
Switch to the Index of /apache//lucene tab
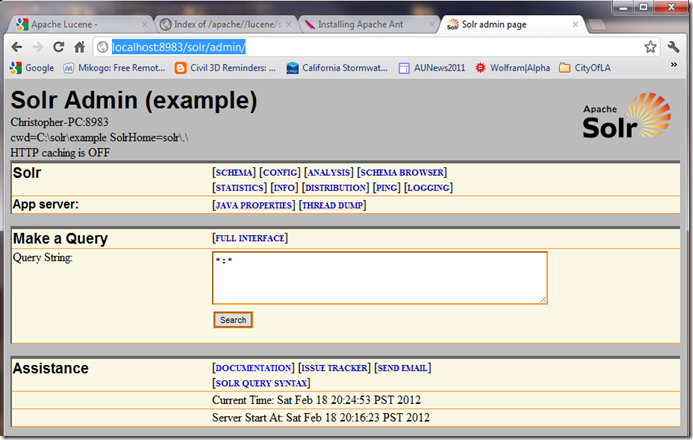[226, 24]
